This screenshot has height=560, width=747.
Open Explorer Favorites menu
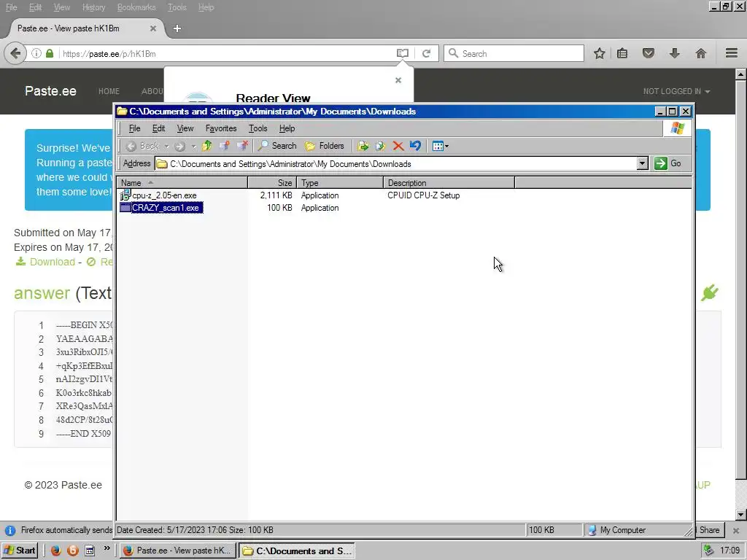221,128
